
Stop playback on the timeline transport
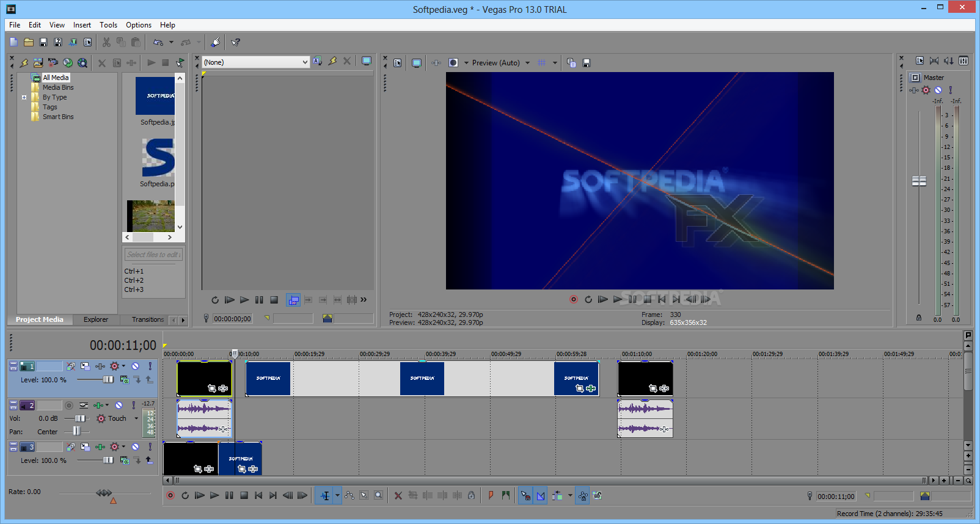(x=244, y=495)
